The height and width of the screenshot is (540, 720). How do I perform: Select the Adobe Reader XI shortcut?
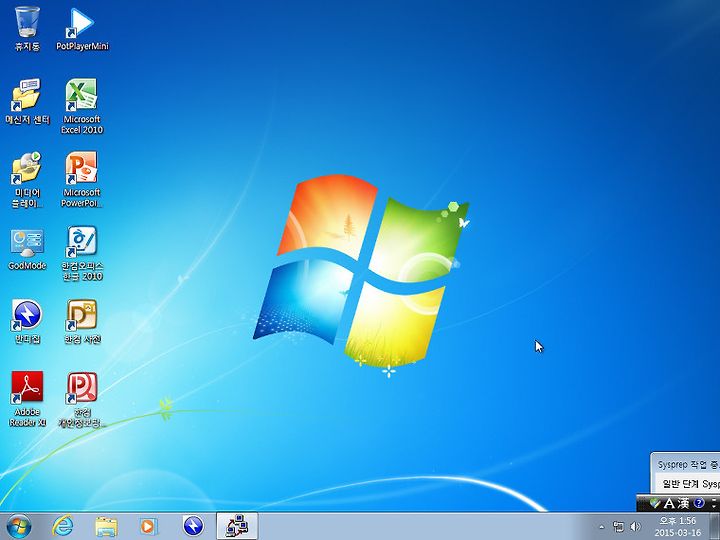click(27, 399)
